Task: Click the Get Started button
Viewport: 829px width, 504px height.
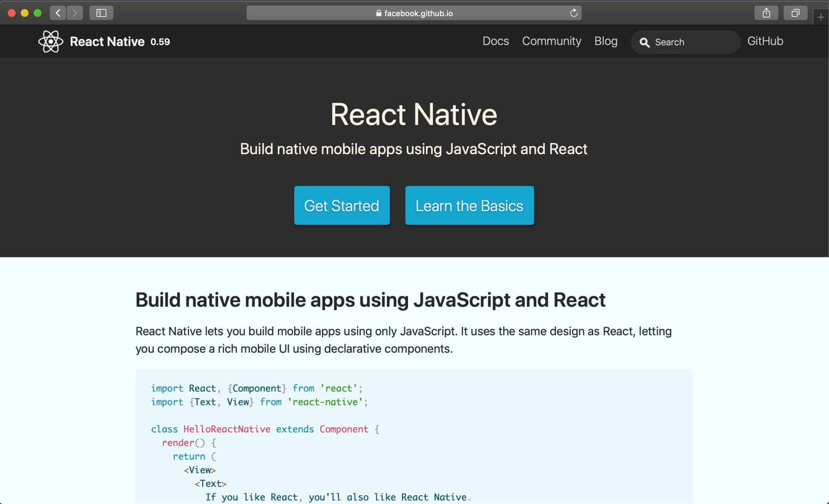Action: 341,205
